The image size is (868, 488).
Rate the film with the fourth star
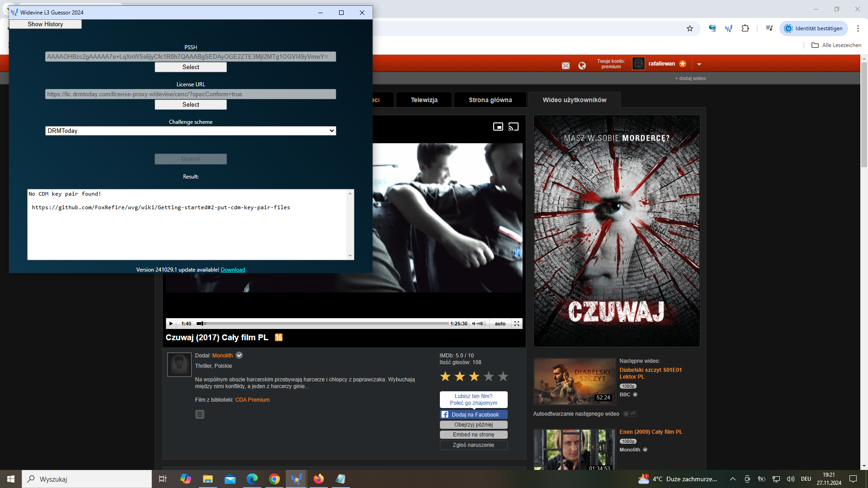[x=489, y=376]
